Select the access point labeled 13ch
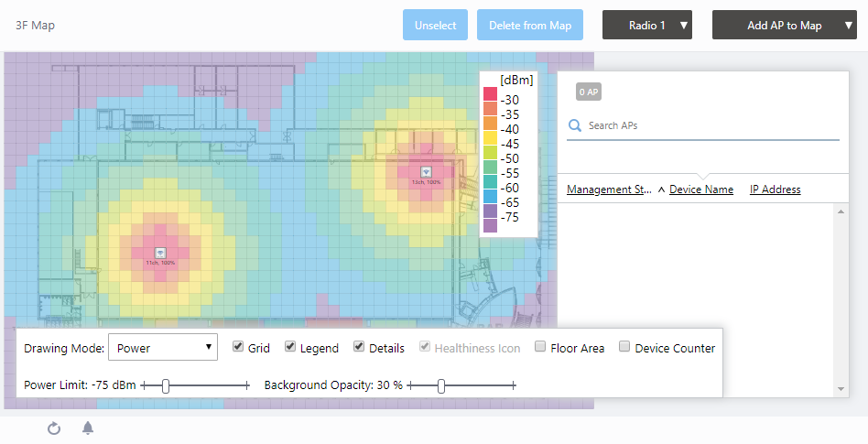The width and height of the screenshot is (868, 444). [x=426, y=172]
